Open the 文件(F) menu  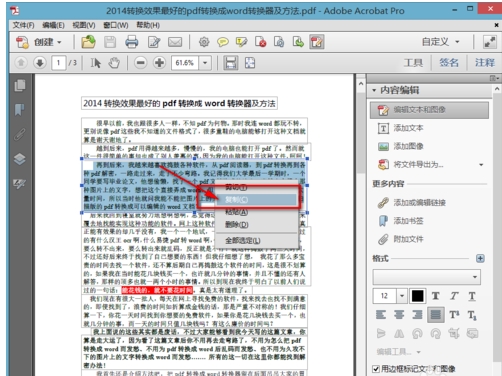tap(23, 25)
